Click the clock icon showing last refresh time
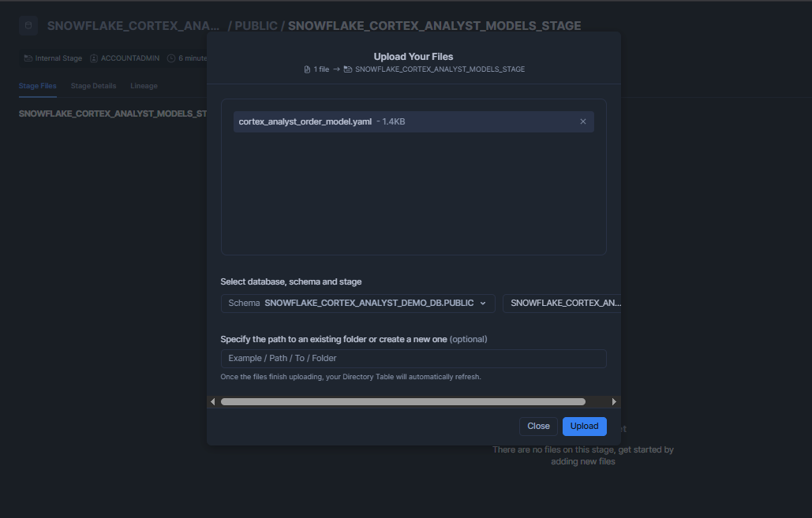The width and height of the screenshot is (812, 518). (172, 58)
